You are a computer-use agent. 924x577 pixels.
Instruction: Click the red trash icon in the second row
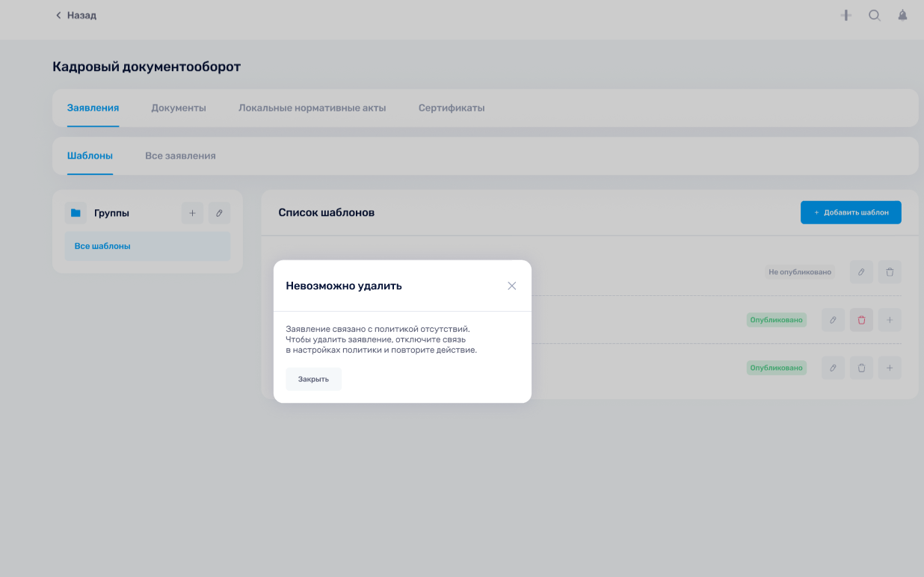861,320
